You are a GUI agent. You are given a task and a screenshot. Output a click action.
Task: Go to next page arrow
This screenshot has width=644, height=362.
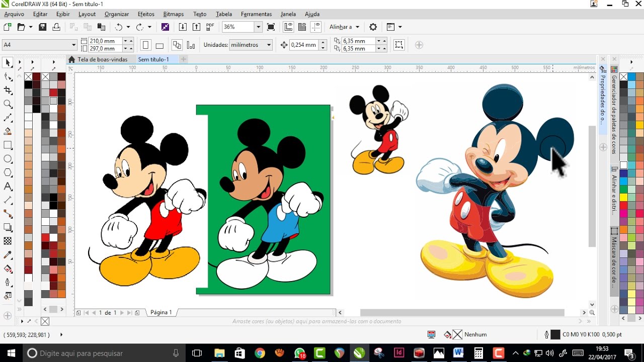point(122,313)
